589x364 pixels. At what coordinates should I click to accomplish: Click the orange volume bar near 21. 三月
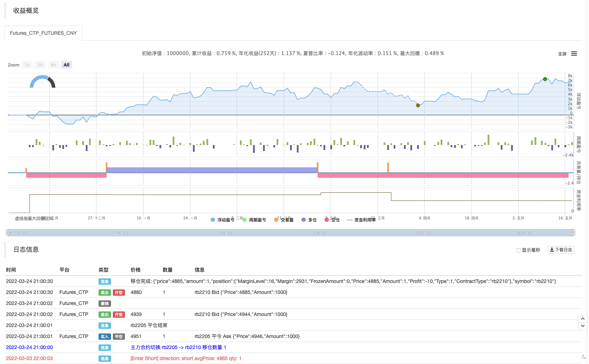click(388, 168)
